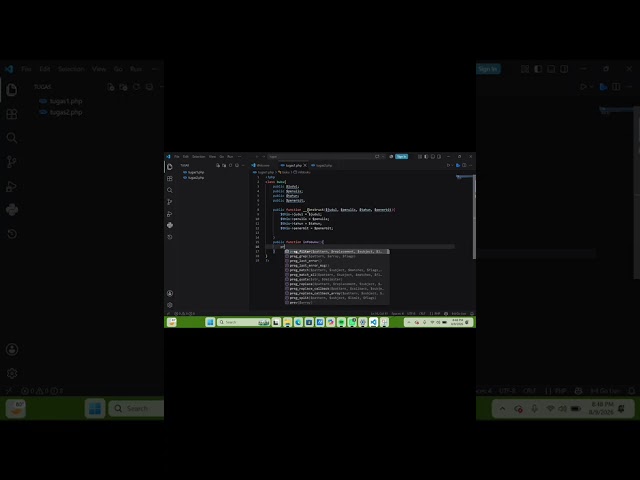This screenshot has height=480, width=640.
Task: Click New Folder icon in Explorer header
Action: pos(224,165)
